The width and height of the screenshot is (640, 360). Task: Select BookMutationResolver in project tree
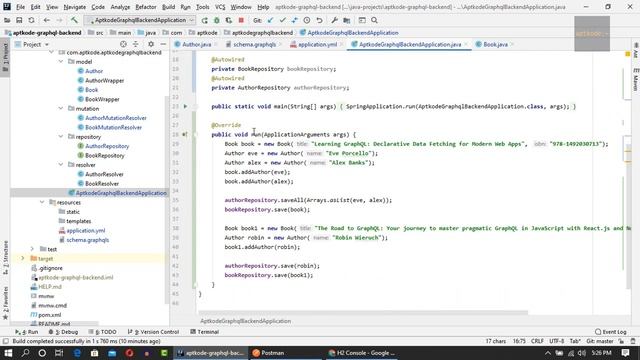113,127
